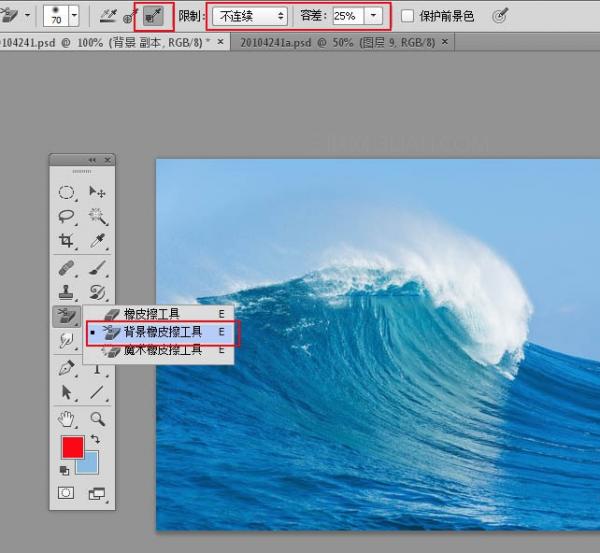Enable 保护前景色 checkbox

408,16
